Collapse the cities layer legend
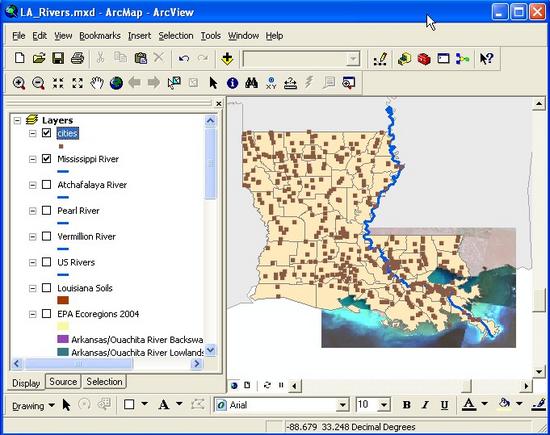 (32, 133)
